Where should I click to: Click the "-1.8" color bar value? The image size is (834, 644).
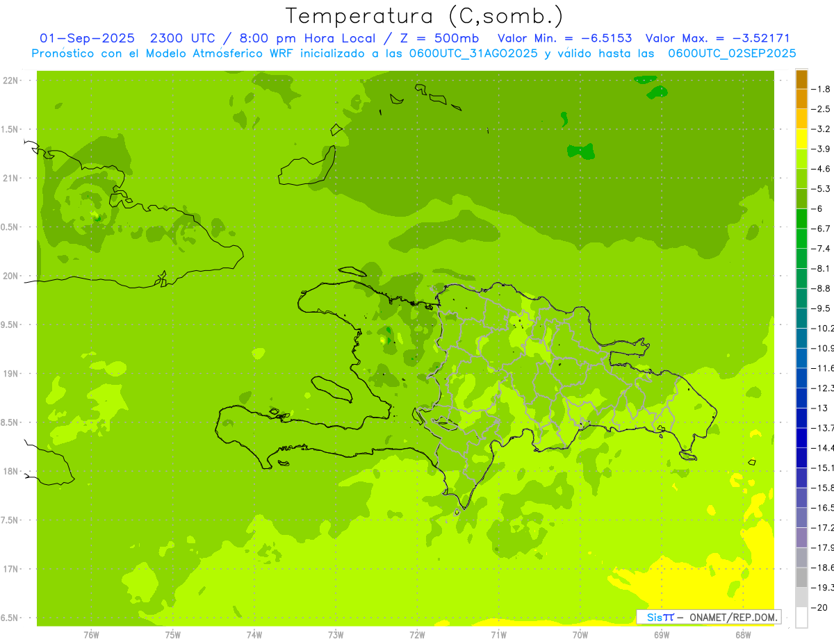pos(822,89)
